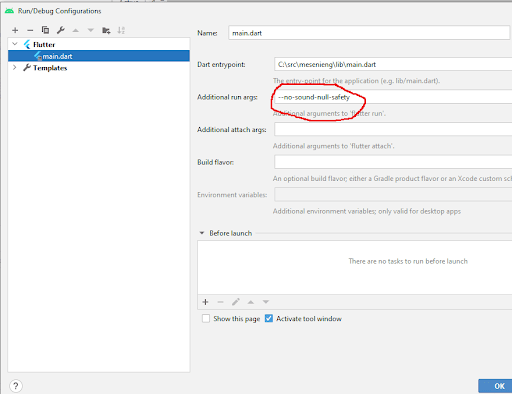Viewport: 512px width, 398px height.
Task: Collapse the Flutter tree node
Action: coord(15,44)
